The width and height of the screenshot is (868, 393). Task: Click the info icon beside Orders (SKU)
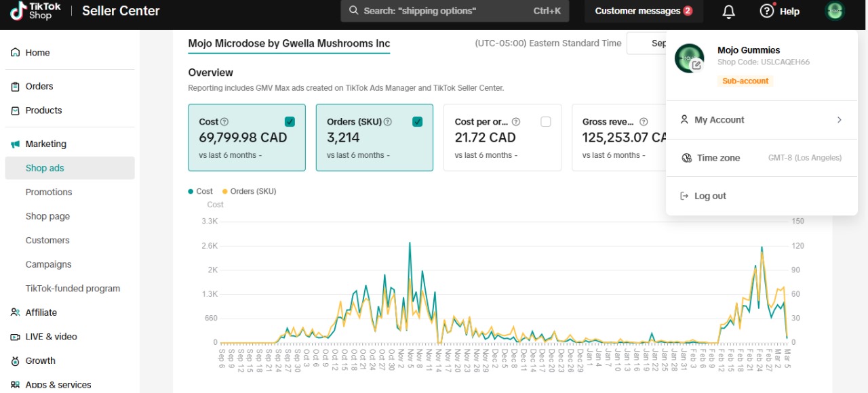pyautogui.click(x=388, y=122)
